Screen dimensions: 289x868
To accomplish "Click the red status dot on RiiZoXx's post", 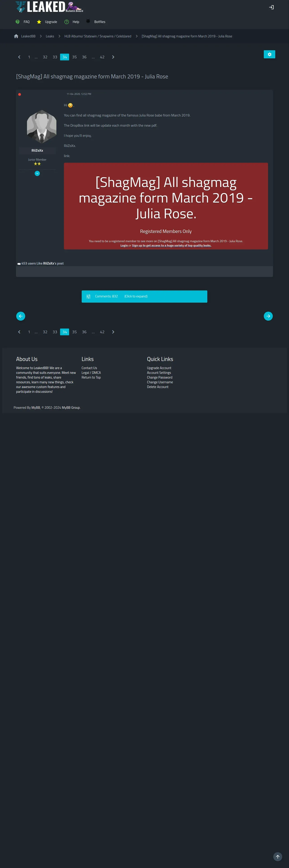I will 20,94.
